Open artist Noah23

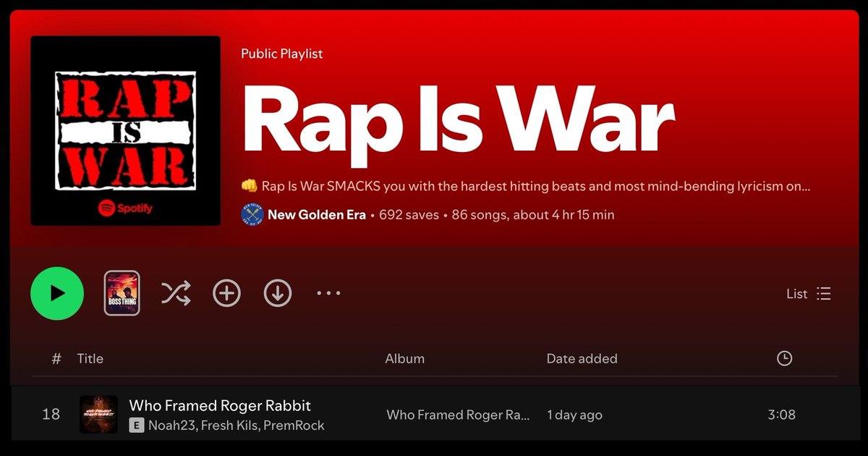(x=171, y=426)
